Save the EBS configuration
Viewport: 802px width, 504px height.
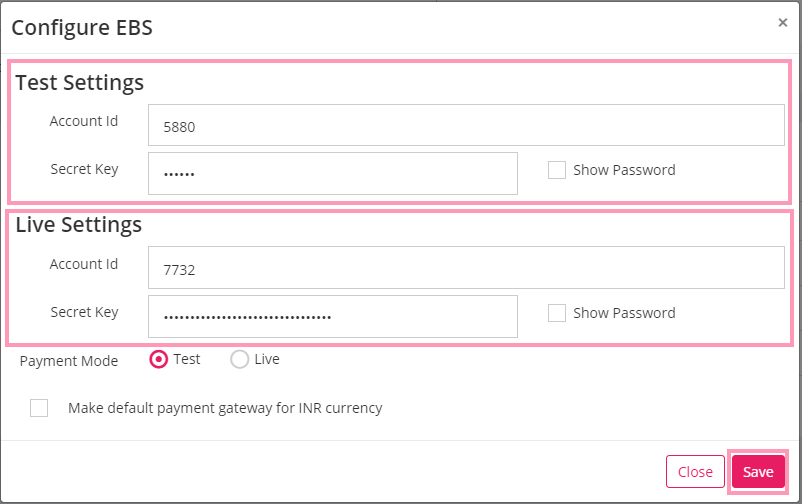point(758,471)
